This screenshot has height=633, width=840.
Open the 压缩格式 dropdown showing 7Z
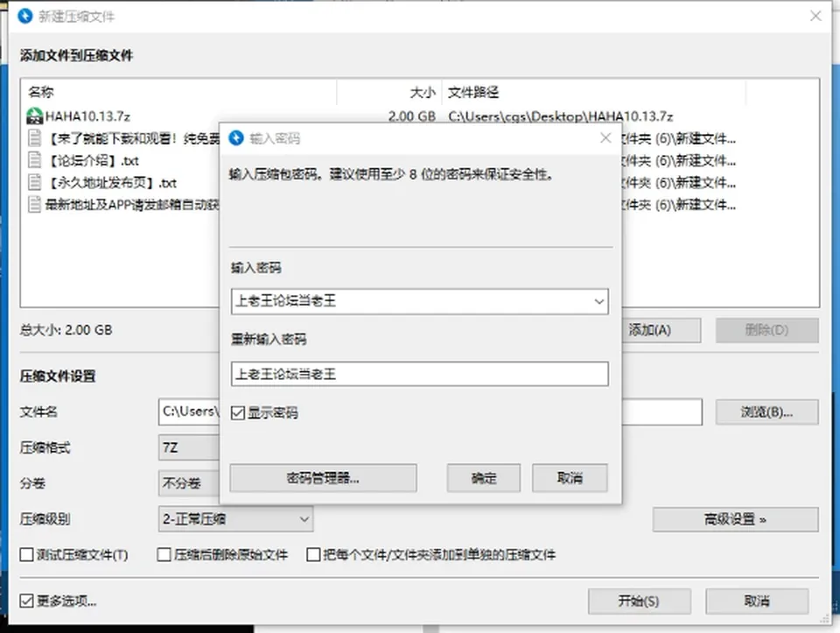click(x=189, y=447)
